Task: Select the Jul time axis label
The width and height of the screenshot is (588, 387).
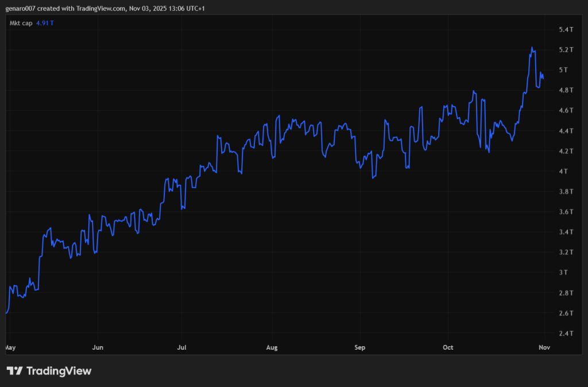Action: [x=181, y=347]
